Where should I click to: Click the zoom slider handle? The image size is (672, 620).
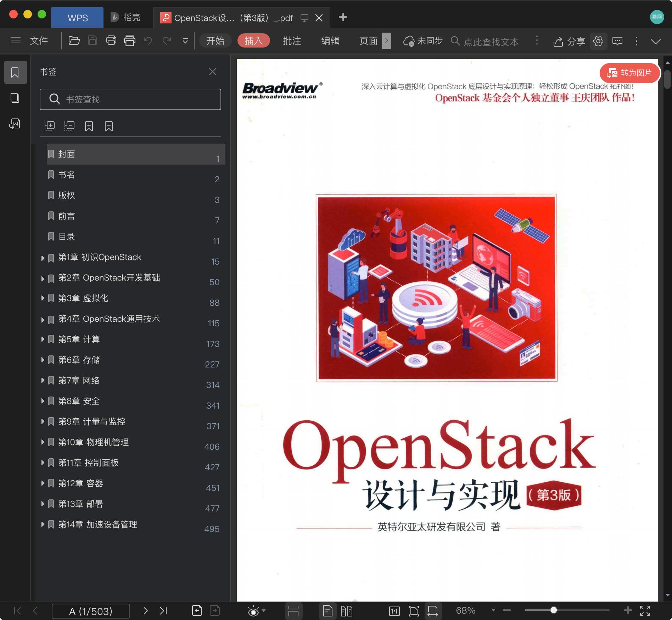point(554,610)
